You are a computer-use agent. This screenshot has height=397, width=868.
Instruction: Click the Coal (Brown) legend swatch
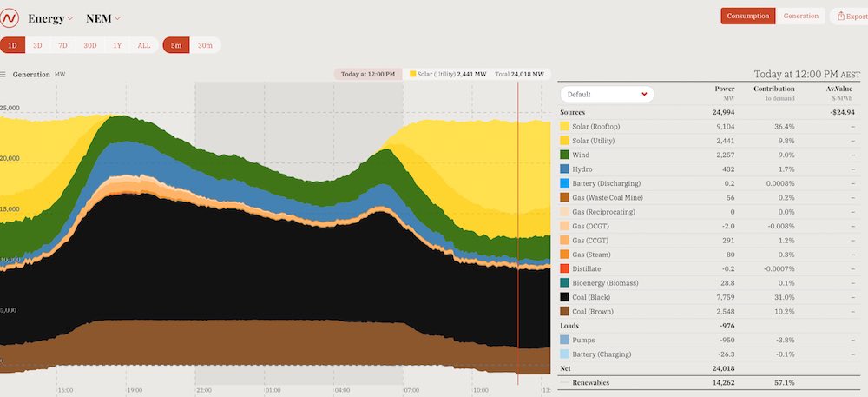[565, 311]
